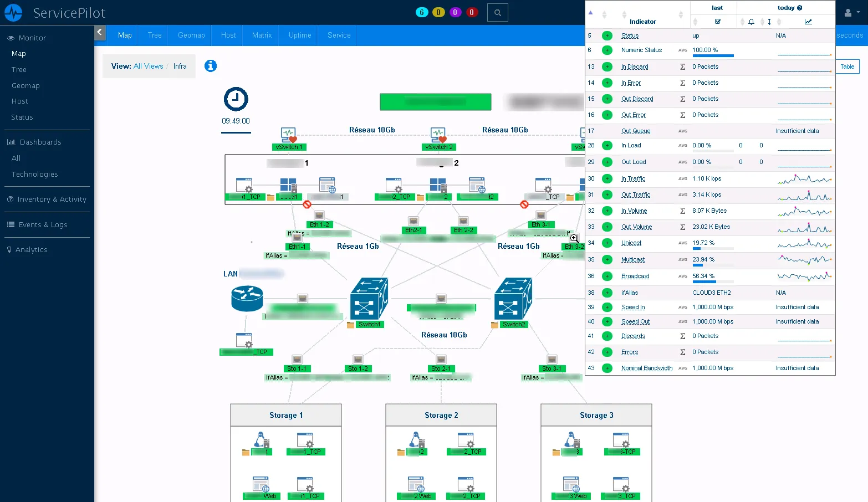868x502 pixels.
Task: Click the red alert counter badge
Action: coord(472,12)
